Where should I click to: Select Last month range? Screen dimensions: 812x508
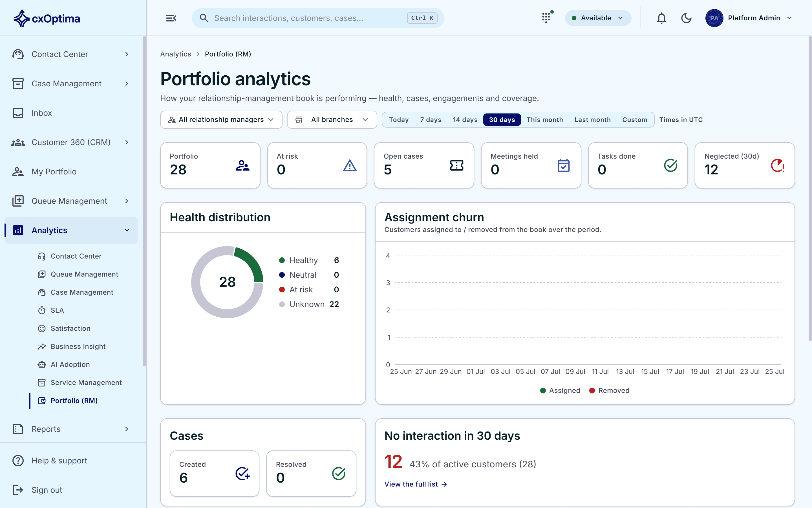click(x=593, y=120)
